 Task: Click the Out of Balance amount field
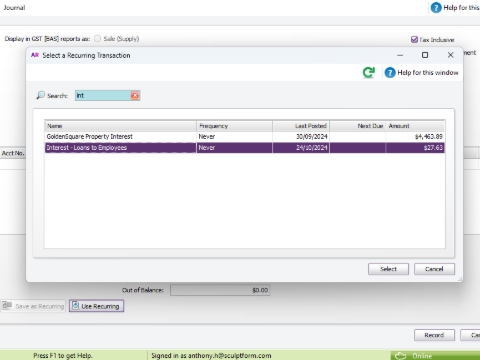pos(220,290)
